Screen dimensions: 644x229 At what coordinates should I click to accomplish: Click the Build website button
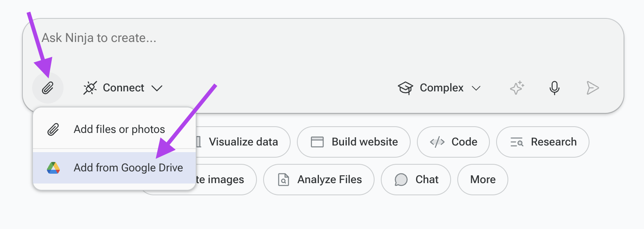[354, 142]
